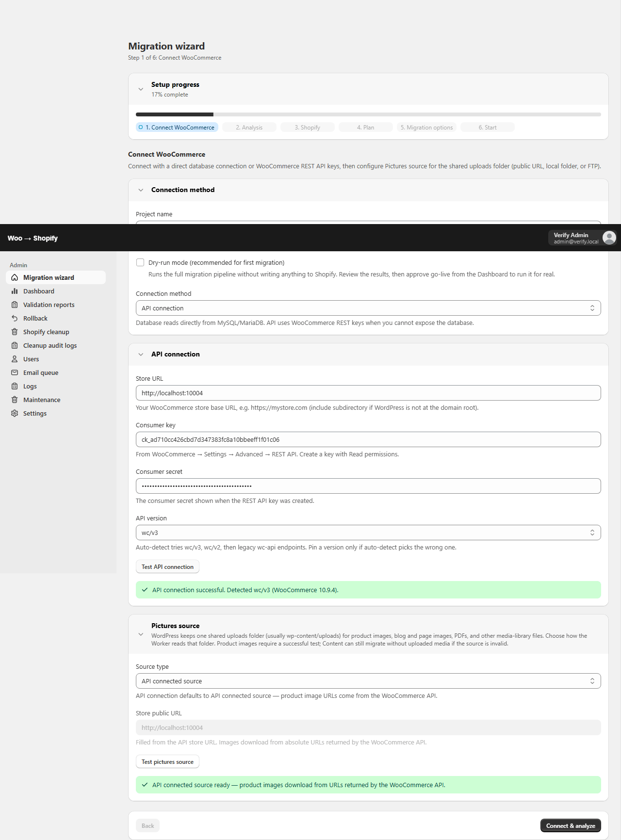Click the Dashboard bar chart icon
The width and height of the screenshot is (621, 840).
click(15, 291)
